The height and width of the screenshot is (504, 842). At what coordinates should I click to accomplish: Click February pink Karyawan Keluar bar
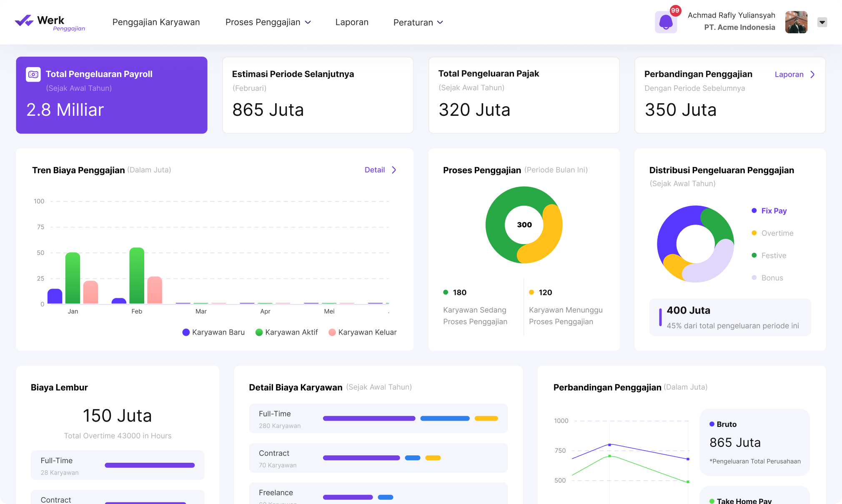tap(155, 290)
